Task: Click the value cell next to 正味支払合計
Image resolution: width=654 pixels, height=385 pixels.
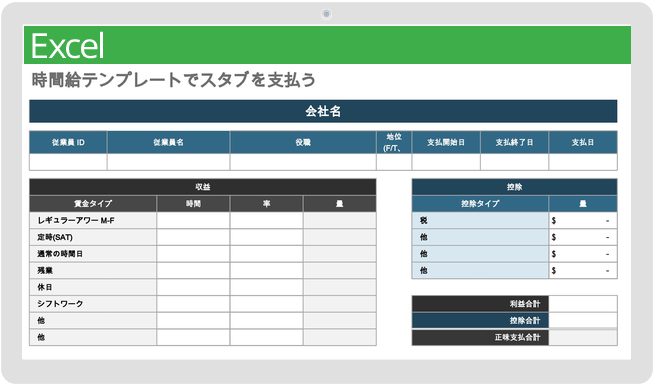Action: pyautogui.click(x=583, y=337)
